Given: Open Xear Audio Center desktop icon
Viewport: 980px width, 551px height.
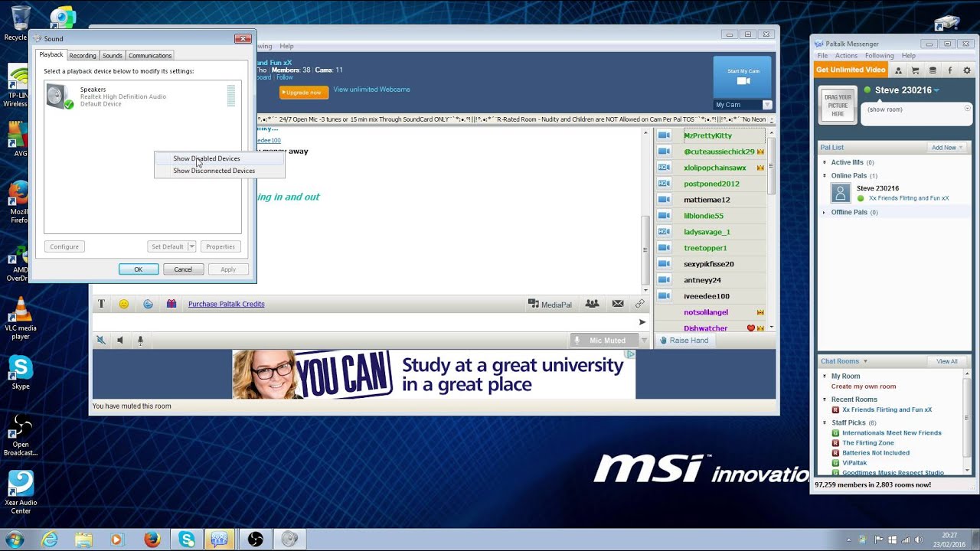Looking at the screenshot, I should 21,493.
